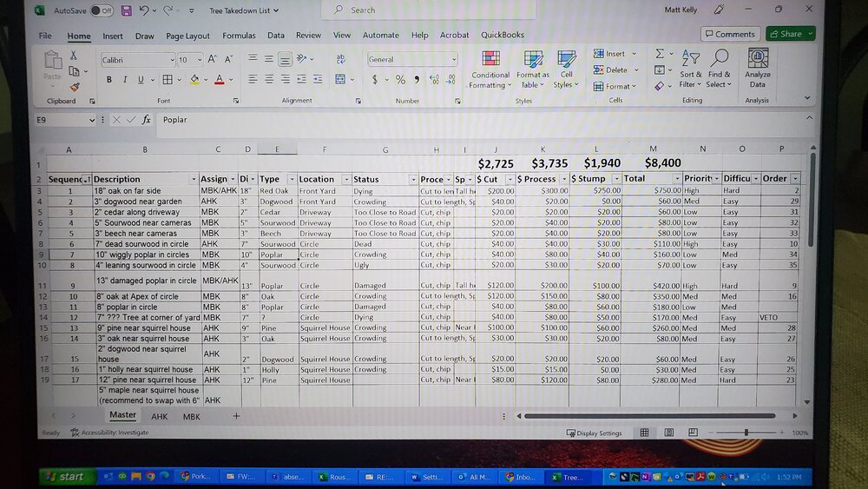Screen dimensions: 868x489
Task: Switch to the AHK sheet tab
Action: click(x=160, y=417)
